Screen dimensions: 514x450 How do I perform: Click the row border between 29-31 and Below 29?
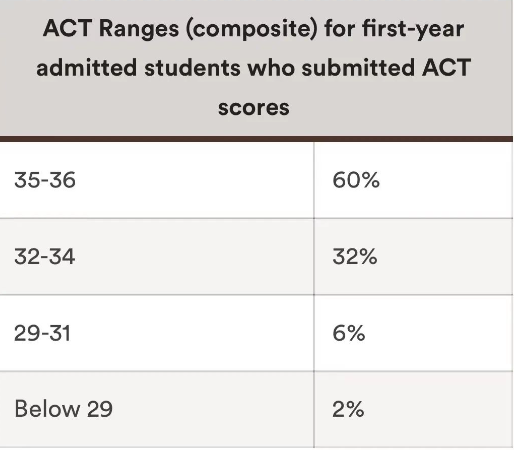click(256, 371)
